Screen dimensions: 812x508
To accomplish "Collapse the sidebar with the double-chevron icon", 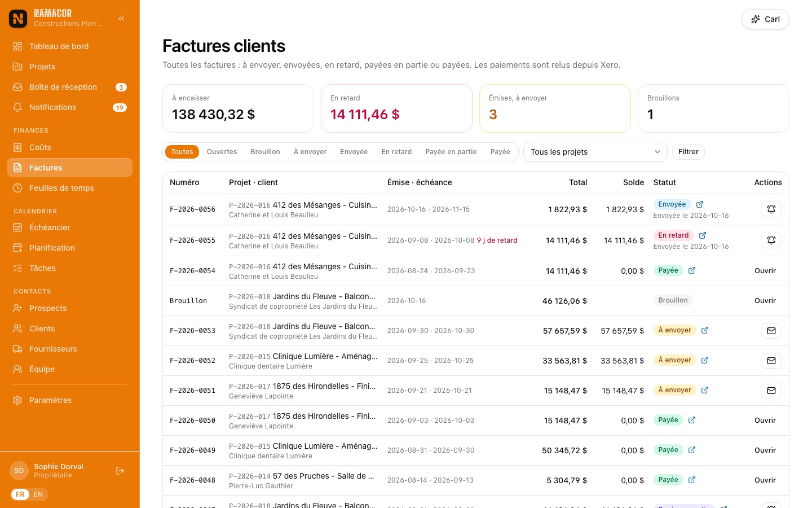I will point(121,19).
